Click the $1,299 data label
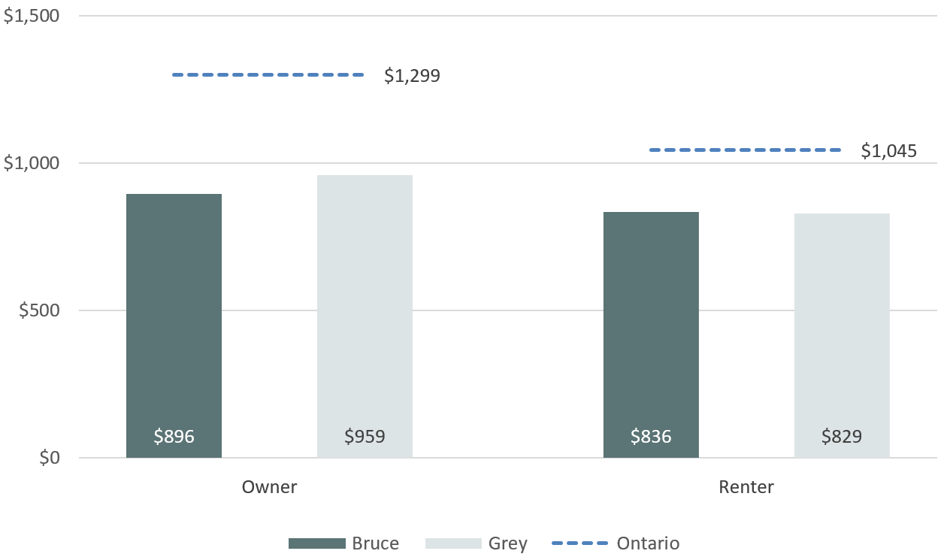Image resolution: width=947 pixels, height=560 pixels. tap(412, 76)
